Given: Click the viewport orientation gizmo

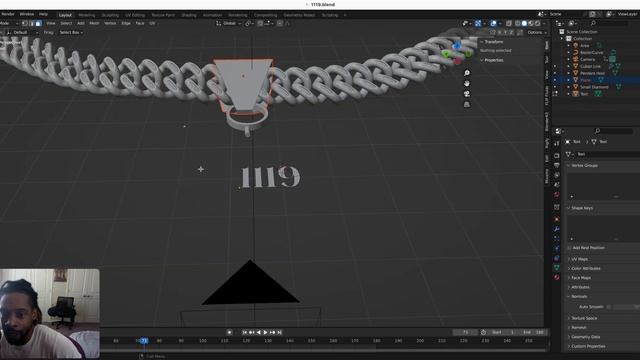Looking at the screenshot, I should click(457, 52).
